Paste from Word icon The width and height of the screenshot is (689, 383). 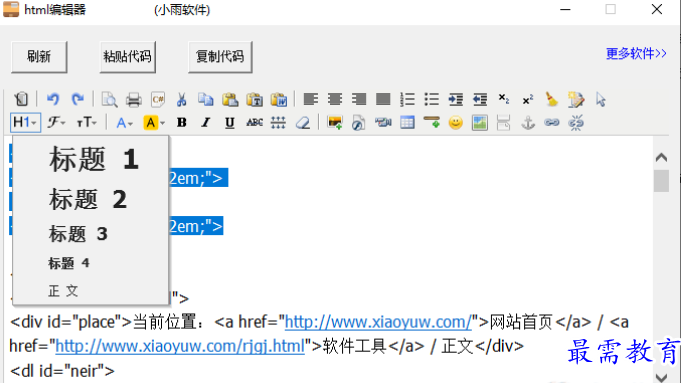pyautogui.click(x=279, y=100)
